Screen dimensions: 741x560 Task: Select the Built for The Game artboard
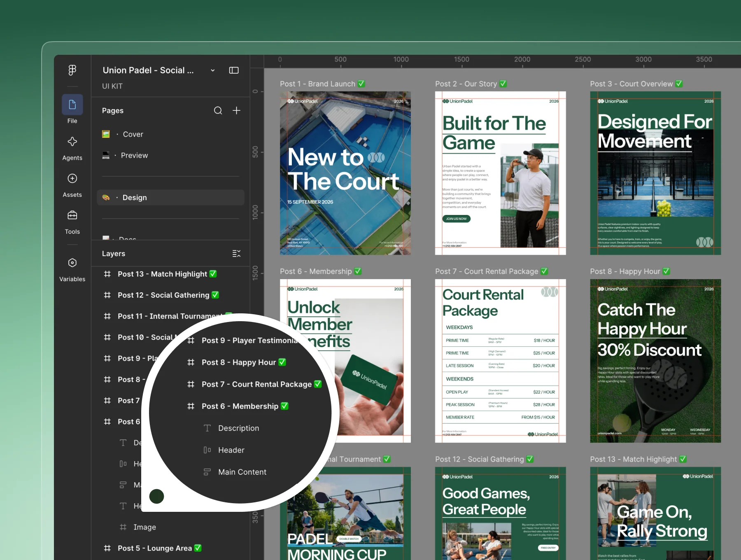tap(501, 173)
